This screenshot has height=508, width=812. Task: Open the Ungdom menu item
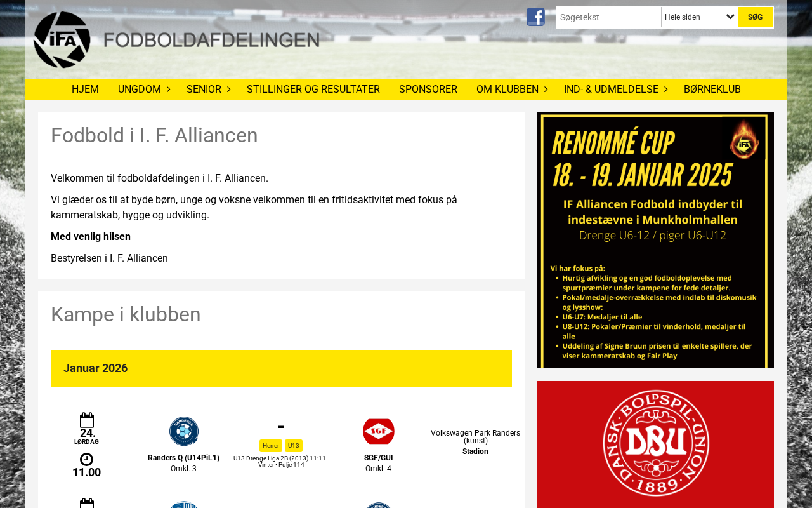click(x=140, y=90)
